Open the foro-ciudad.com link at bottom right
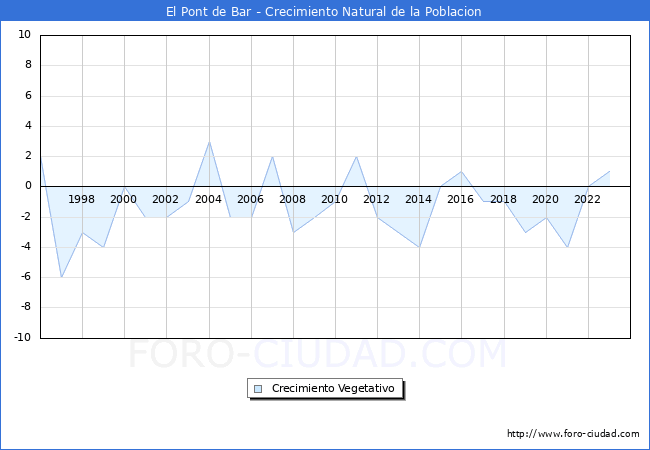 click(x=573, y=434)
